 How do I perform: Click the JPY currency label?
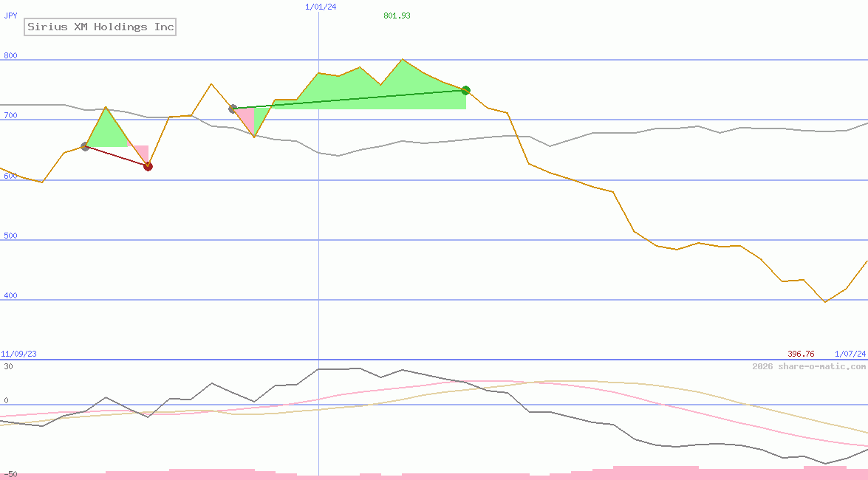10,16
